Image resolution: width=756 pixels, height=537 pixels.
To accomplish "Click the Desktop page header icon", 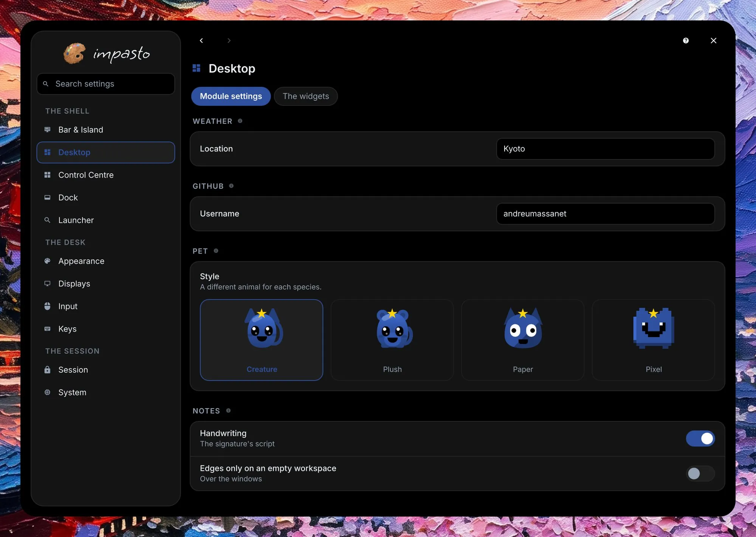I will [x=196, y=68].
